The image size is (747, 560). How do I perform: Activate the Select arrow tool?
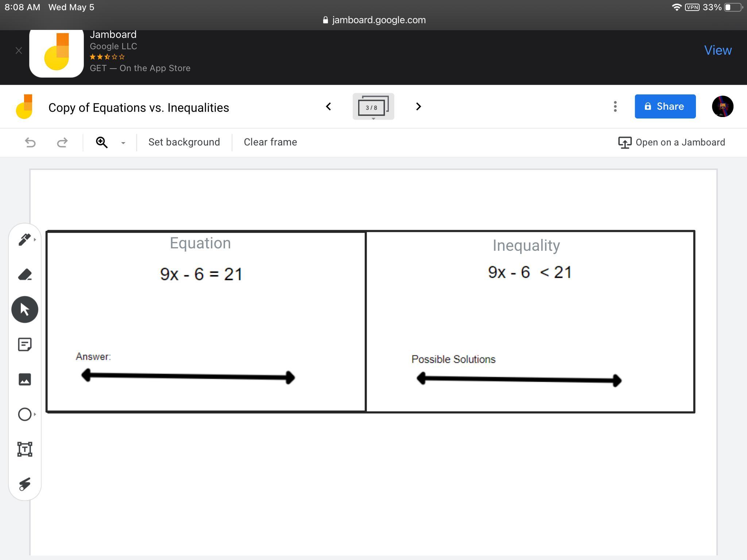(24, 310)
